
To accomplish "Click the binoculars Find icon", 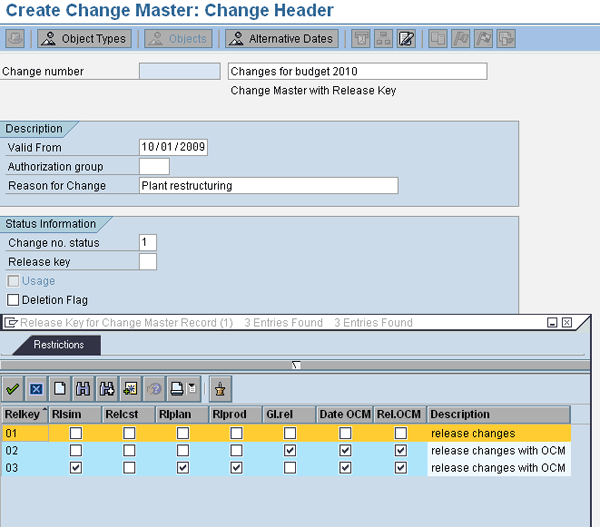I will 83,388.
